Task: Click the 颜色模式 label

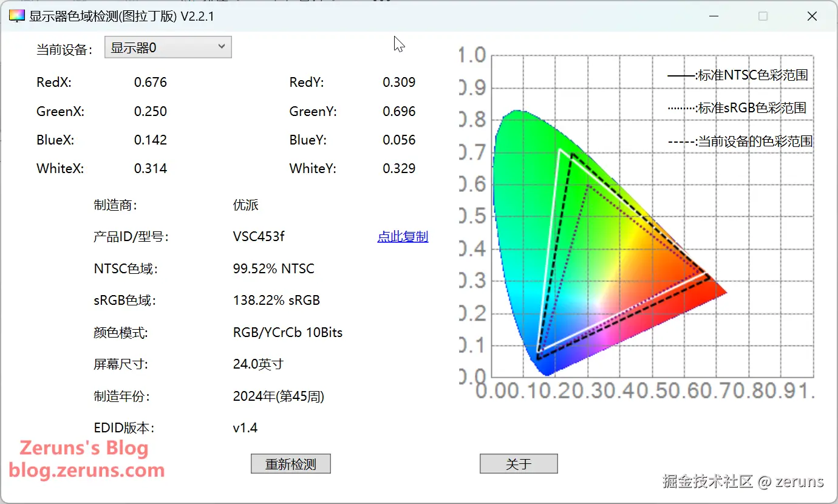Action: click(121, 332)
